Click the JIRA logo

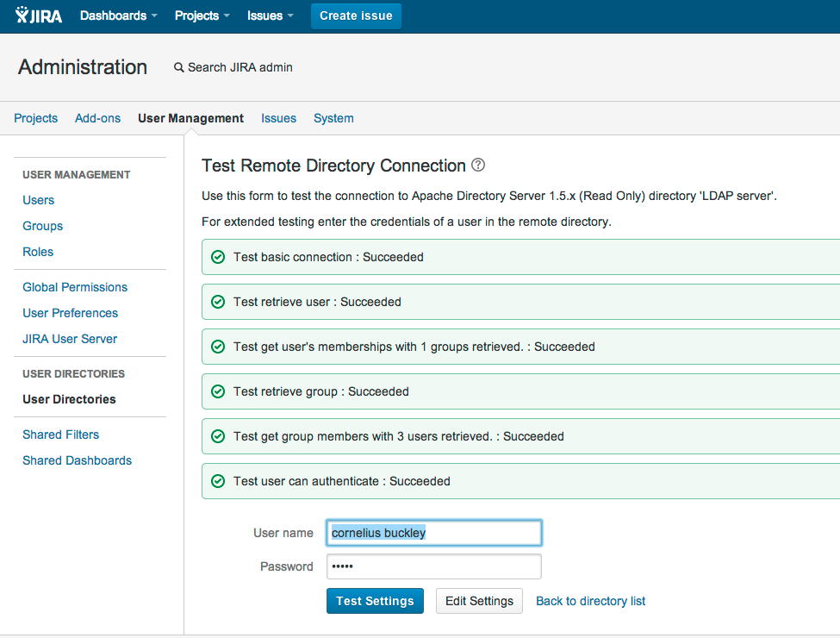click(x=39, y=16)
